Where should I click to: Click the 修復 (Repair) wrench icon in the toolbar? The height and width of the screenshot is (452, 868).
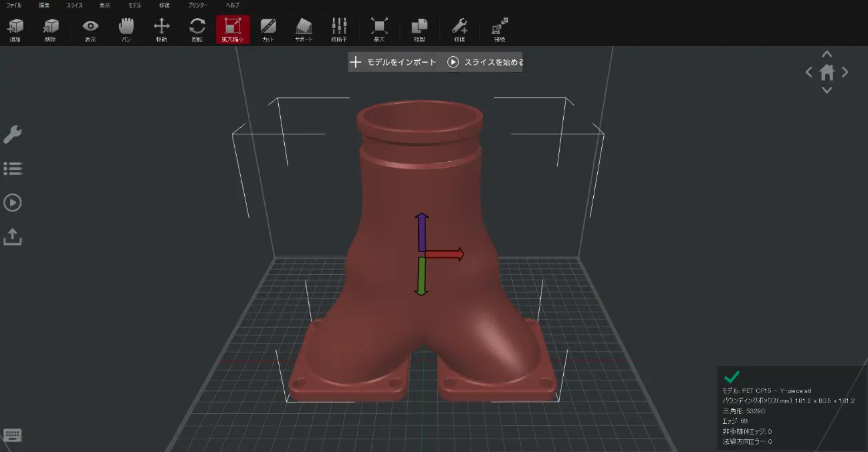459,29
